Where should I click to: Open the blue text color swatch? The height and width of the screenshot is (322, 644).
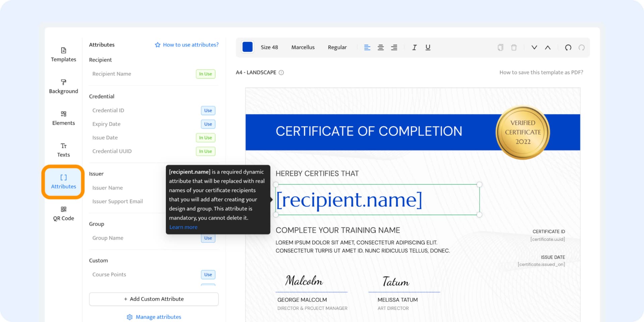pyautogui.click(x=248, y=47)
